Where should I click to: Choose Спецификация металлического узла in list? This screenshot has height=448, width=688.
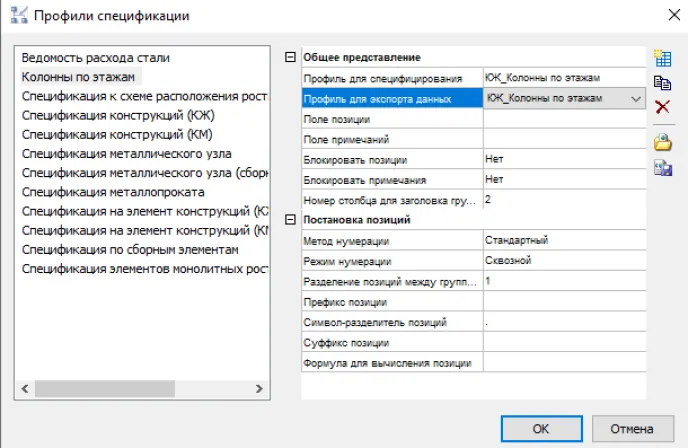[x=126, y=154]
